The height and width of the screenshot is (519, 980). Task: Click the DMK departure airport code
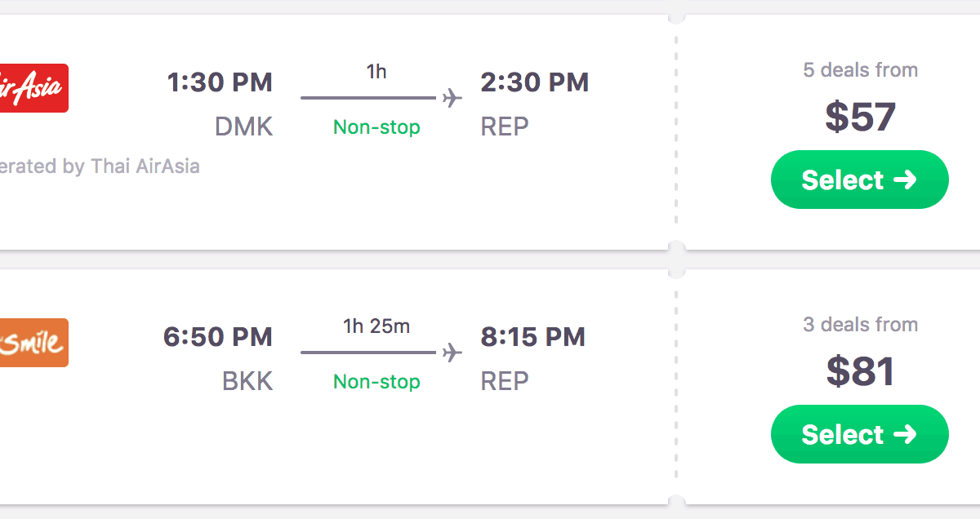pos(243,126)
